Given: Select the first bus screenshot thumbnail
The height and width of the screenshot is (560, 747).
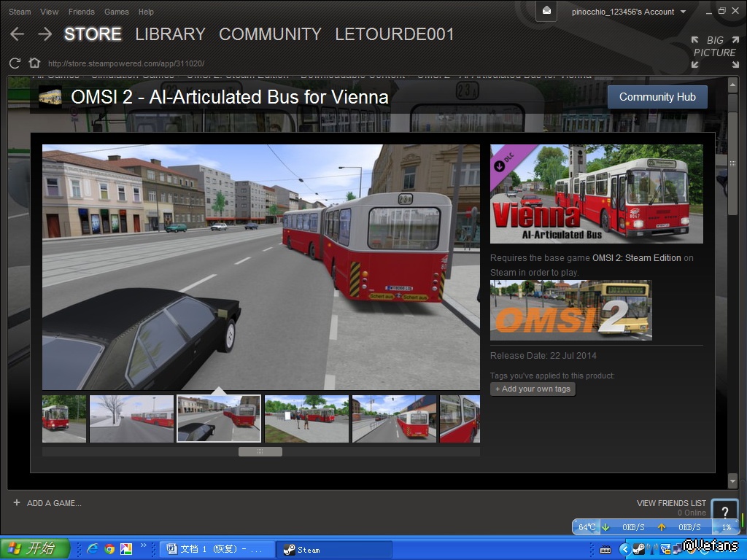Looking at the screenshot, I should pyautogui.click(x=64, y=419).
